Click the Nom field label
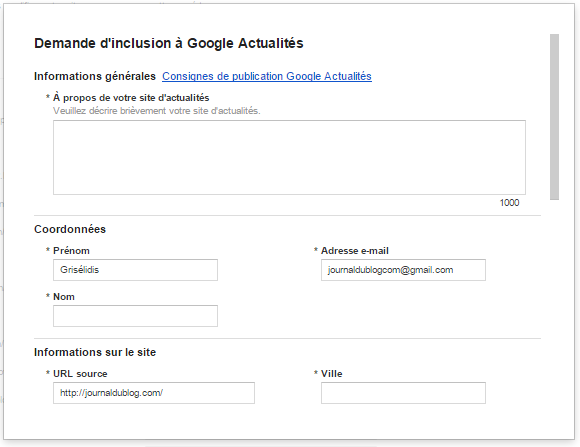Screen dimensions: 580x447 [64, 297]
